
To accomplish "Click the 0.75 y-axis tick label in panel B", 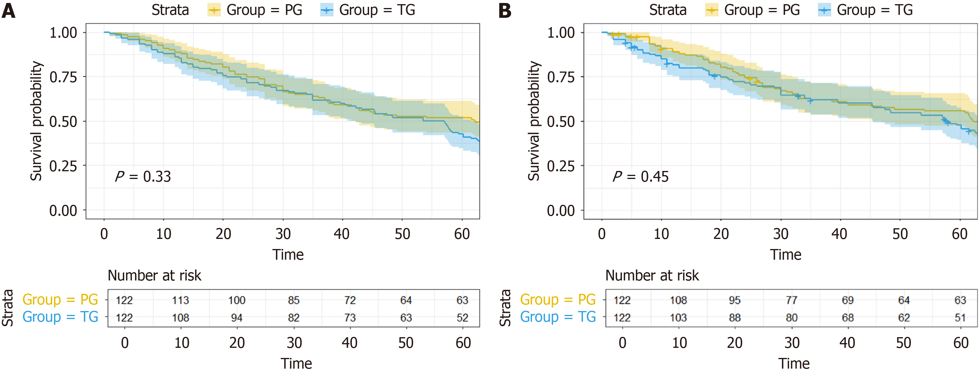I will coord(560,77).
